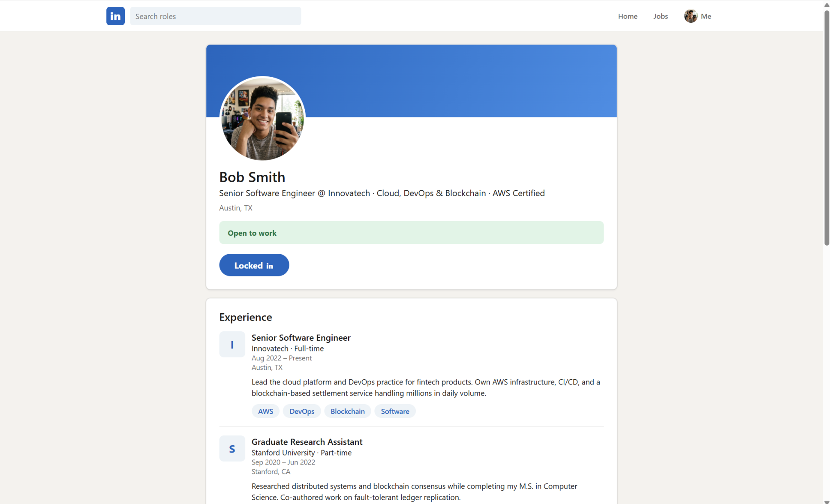The height and width of the screenshot is (504, 830).
Task: Select the Bob Smith name heading
Action: point(252,177)
